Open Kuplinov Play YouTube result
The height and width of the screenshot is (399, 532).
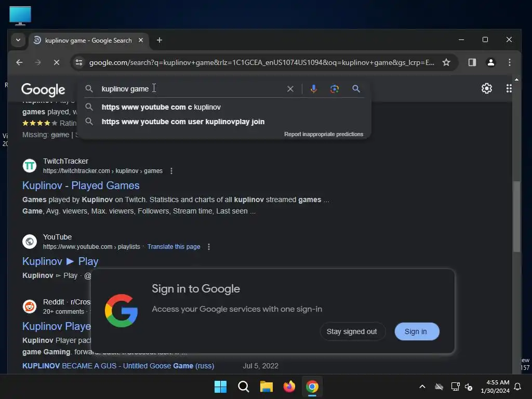tap(60, 261)
